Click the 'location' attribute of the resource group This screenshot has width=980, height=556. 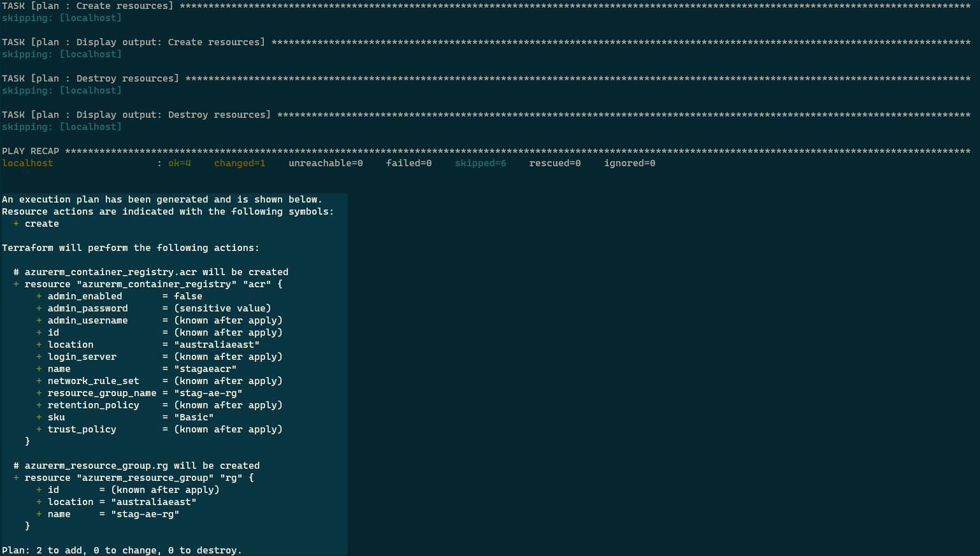tap(71, 502)
